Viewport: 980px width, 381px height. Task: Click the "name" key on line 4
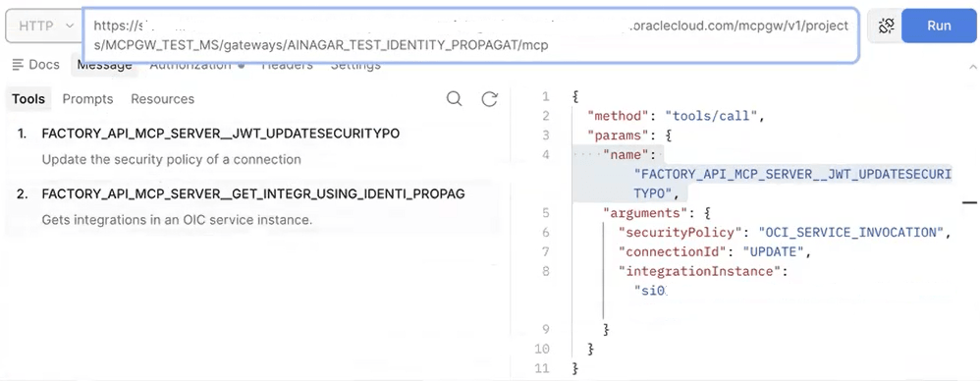(x=626, y=154)
